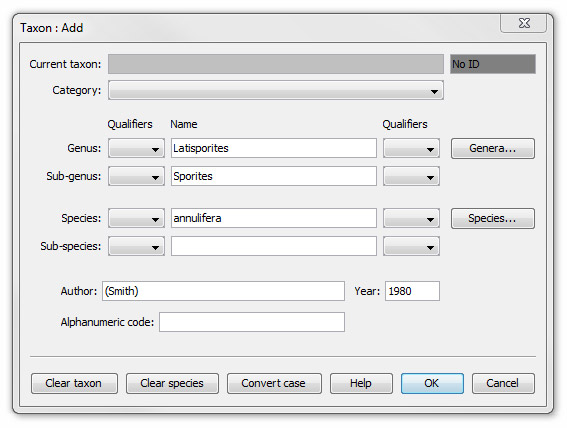Click the Species... button
Image resolution: width=567 pixels, height=428 pixels.
tap(493, 218)
